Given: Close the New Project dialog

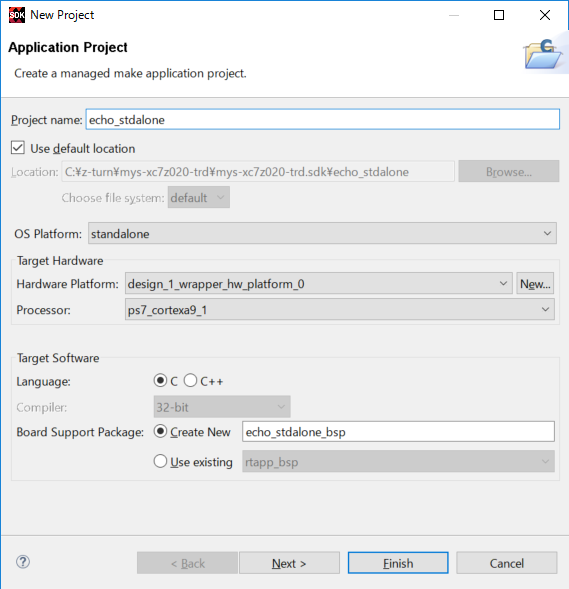Looking at the screenshot, I should point(545,15).
